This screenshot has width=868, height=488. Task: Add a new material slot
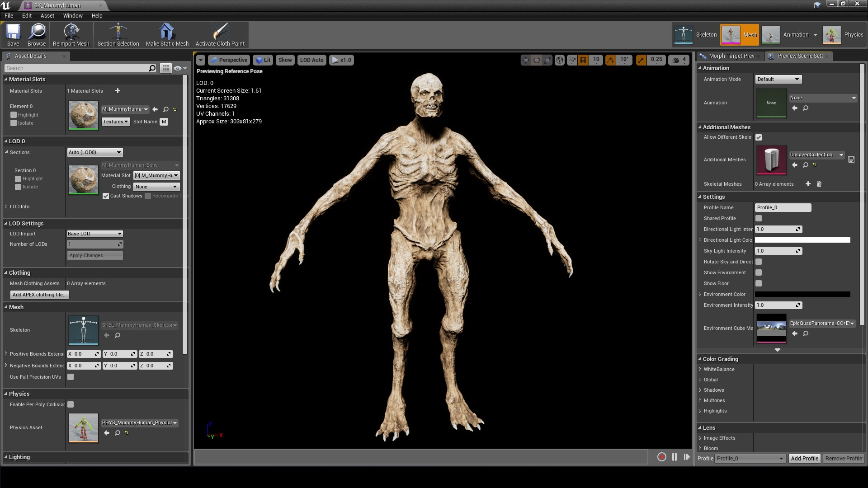coord(118,91)
